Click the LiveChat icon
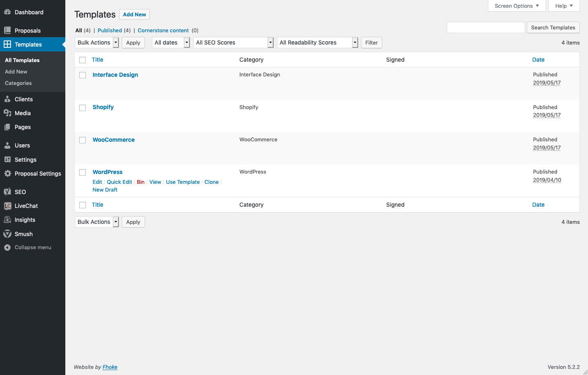Image resolution: width=588 pixels, height=375 pixels. click(x=7, y=206)
